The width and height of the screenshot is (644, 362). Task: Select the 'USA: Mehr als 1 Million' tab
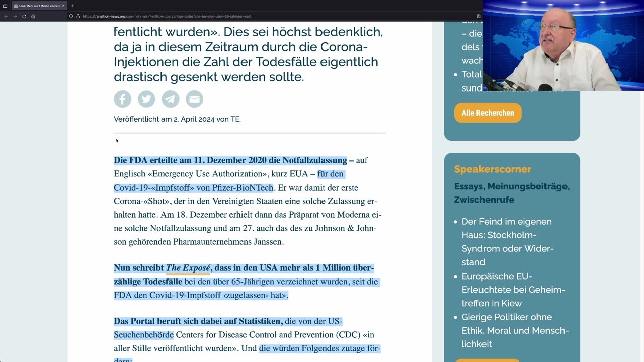pyautogui.click(x=39, y=6)
